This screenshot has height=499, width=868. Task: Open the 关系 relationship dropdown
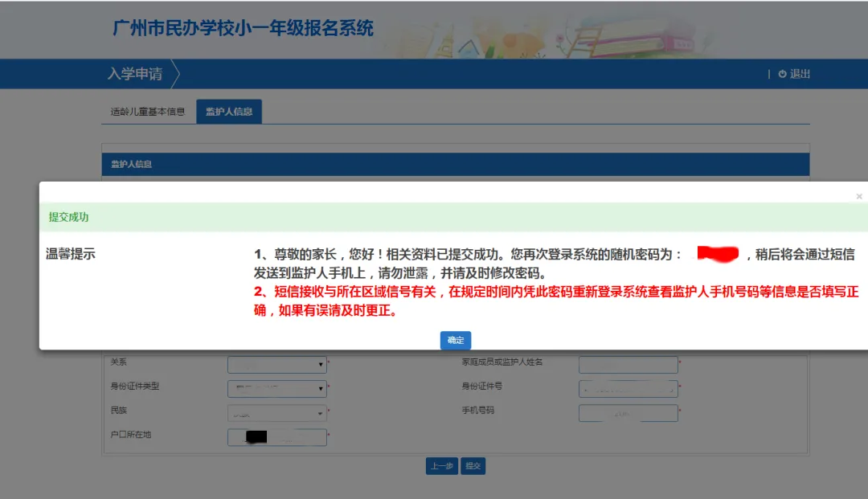[x=276, y=364]
